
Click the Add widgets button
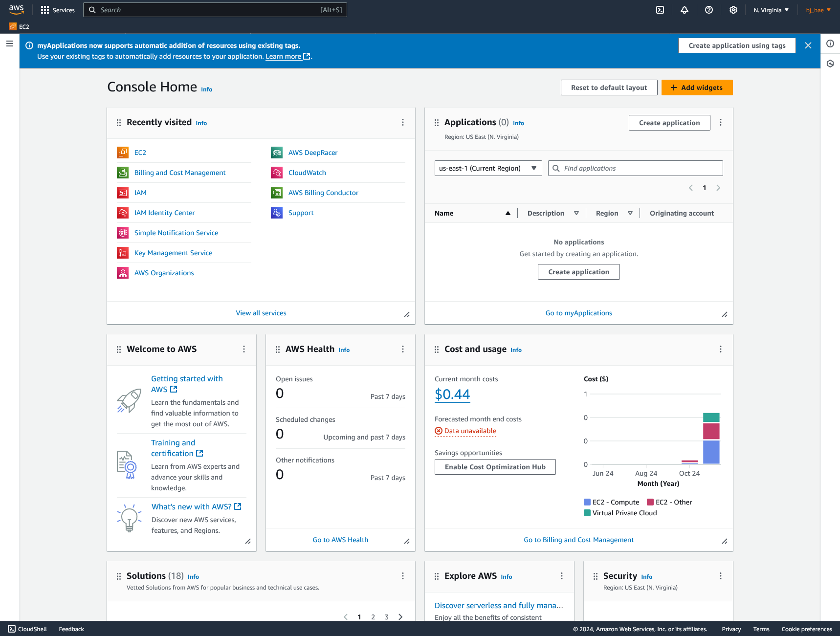[697, 88]
